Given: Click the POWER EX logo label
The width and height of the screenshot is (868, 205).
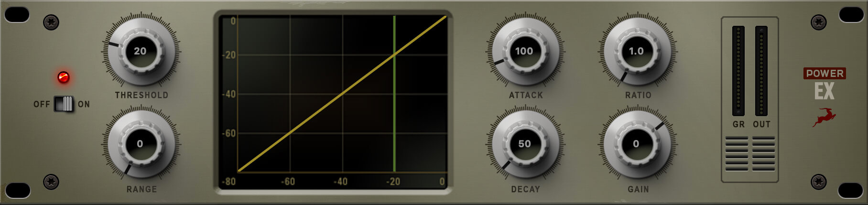Looking at the screenshot, I should point(825,84).
